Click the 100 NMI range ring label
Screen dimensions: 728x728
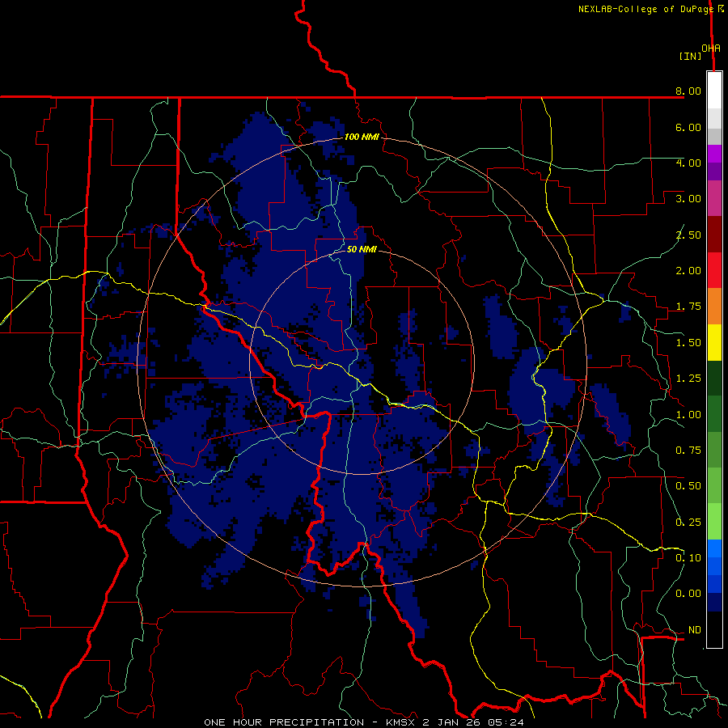point(362,137)
